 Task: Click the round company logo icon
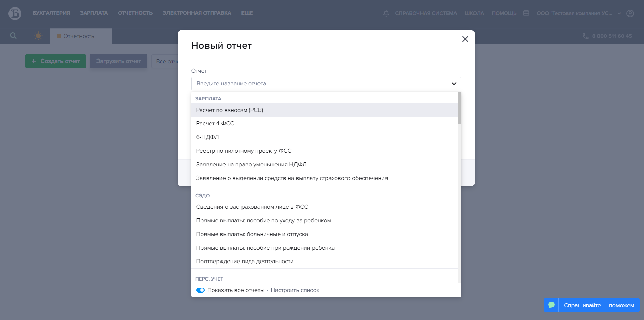[15, 14]
